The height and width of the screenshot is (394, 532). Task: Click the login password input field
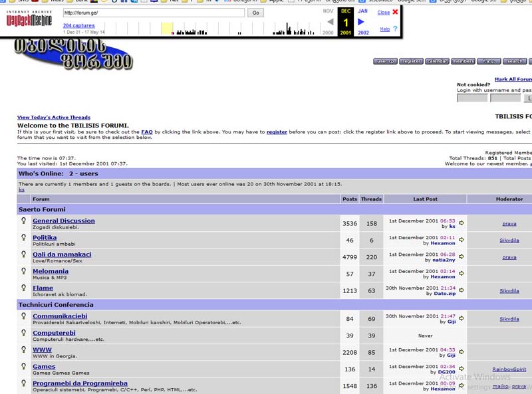(x=505, y=98)
